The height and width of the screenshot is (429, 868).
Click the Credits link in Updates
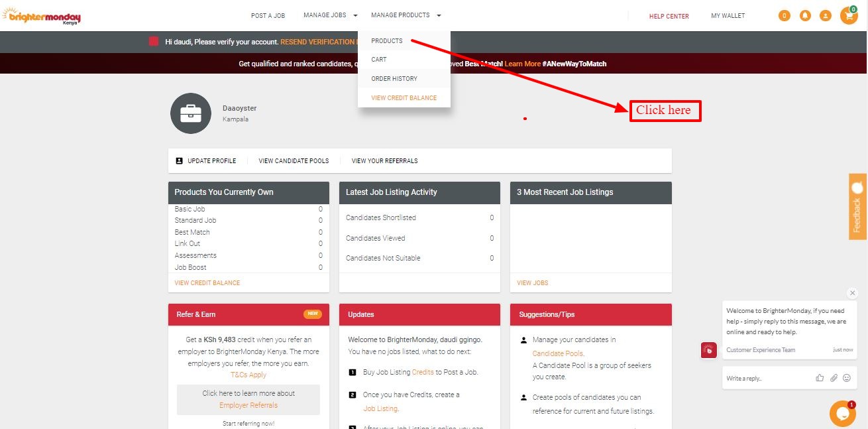[x=423, y=372]
